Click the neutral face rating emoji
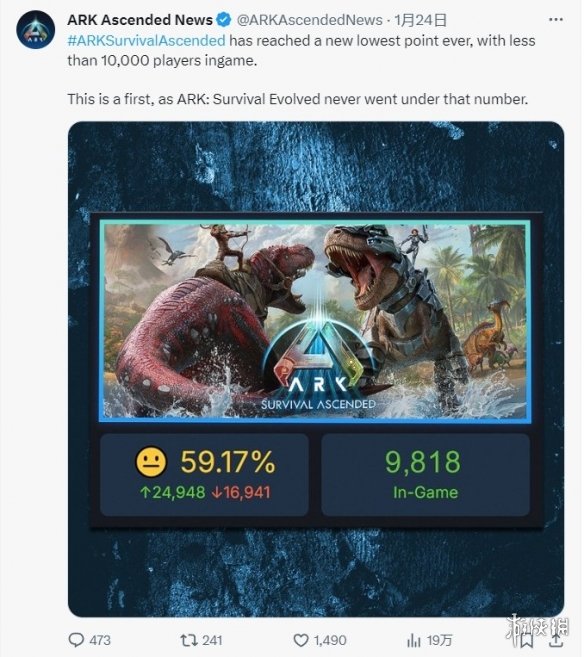The height and width of the screenshot is (657, 584). click(151, 462)
